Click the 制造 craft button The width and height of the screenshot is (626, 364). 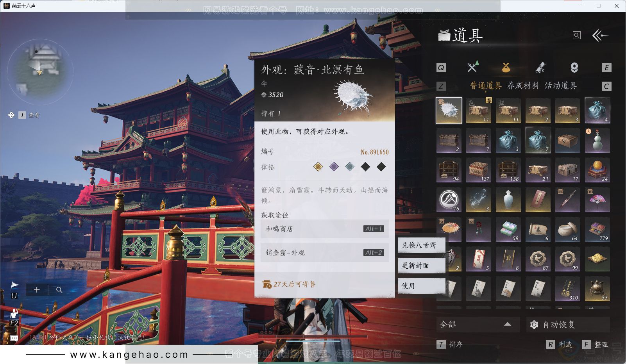click(559, 344)
